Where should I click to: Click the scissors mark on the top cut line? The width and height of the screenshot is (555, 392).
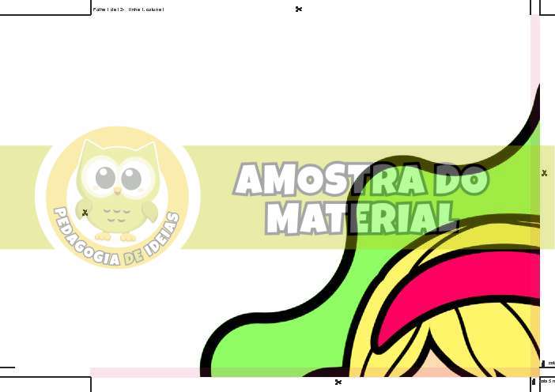pyautogui.click(x=299, y=9)
